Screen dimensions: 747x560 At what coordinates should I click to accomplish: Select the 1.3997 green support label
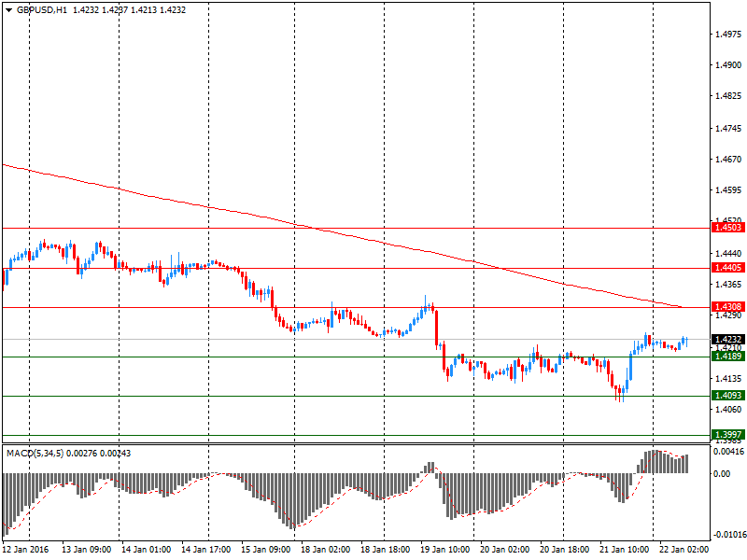pos(728,434)
